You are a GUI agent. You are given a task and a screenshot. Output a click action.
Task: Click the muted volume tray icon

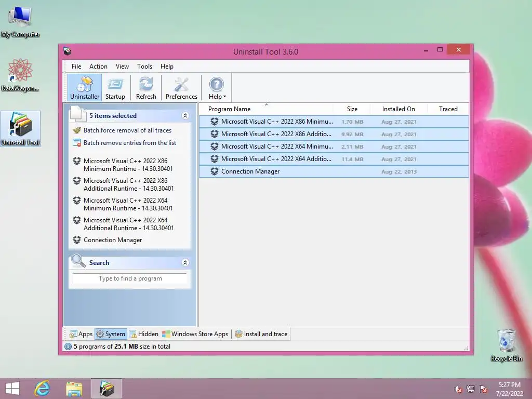(x=458, y=389)
